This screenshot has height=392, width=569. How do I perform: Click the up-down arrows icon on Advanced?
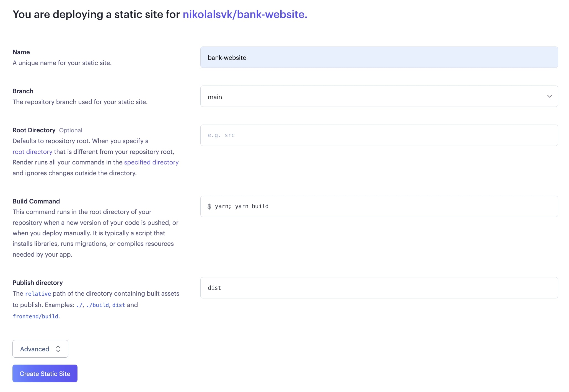click(x=58, y=349)
